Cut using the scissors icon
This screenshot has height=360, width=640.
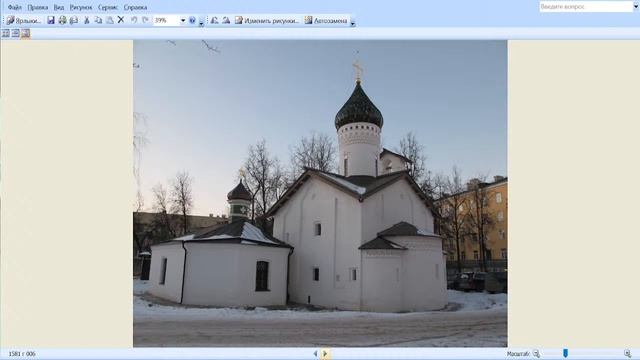click(x=87, y=20)
